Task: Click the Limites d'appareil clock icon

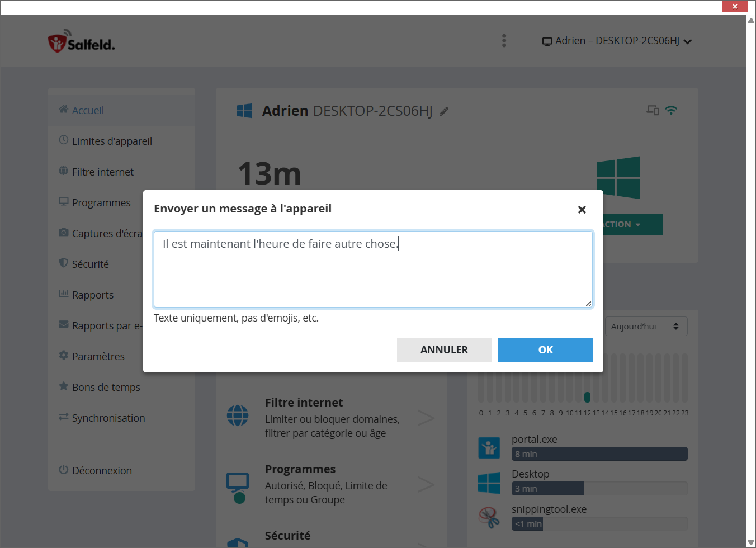Action: coord(64,140)
